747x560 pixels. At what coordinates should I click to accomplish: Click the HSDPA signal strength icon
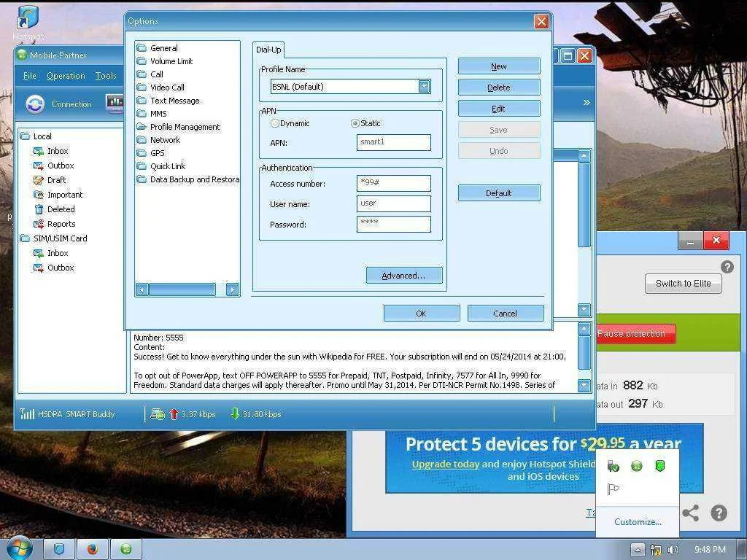(27, 414)
